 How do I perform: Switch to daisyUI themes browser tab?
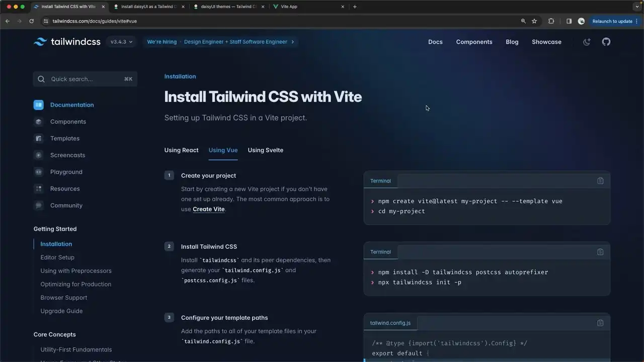click(229, 7)
